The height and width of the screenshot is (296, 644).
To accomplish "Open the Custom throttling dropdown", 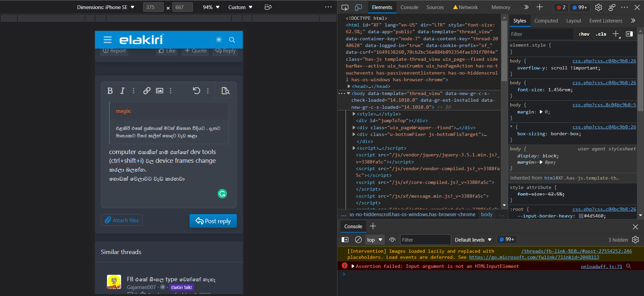I will tap(240, 7).
